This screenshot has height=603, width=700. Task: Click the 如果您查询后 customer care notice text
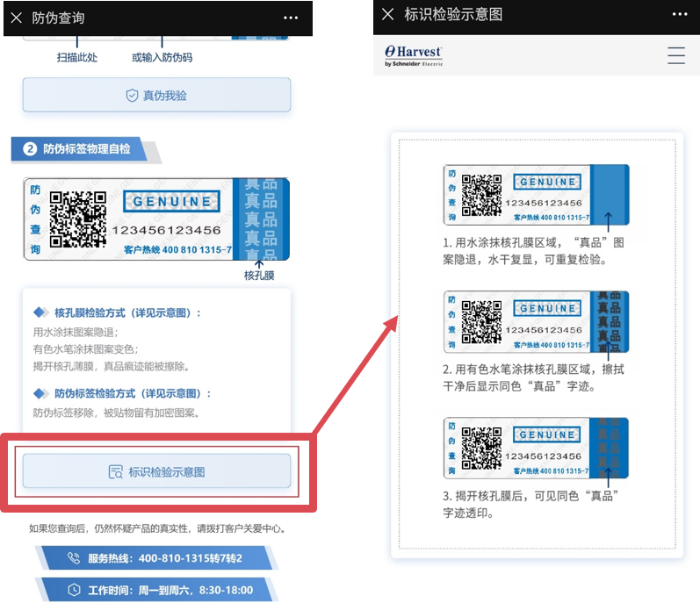[157, 528]
